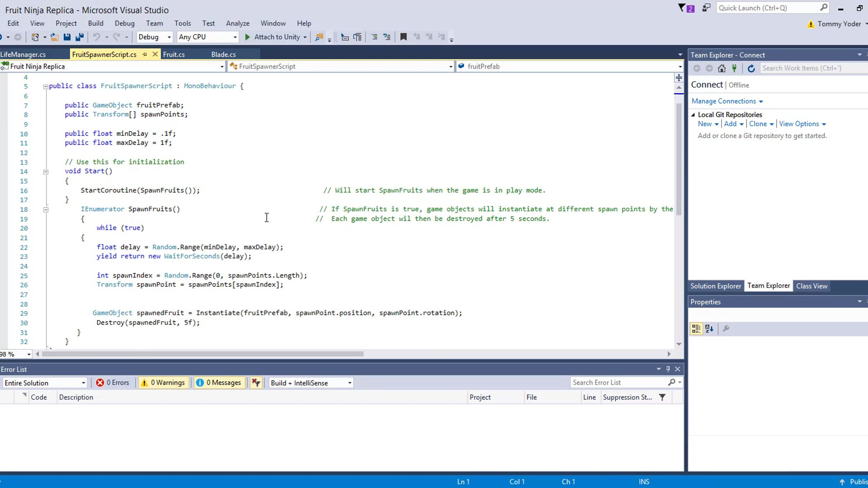Toggle the 0 Errors filter button
The image size is (868, 488).
[113, 383]
